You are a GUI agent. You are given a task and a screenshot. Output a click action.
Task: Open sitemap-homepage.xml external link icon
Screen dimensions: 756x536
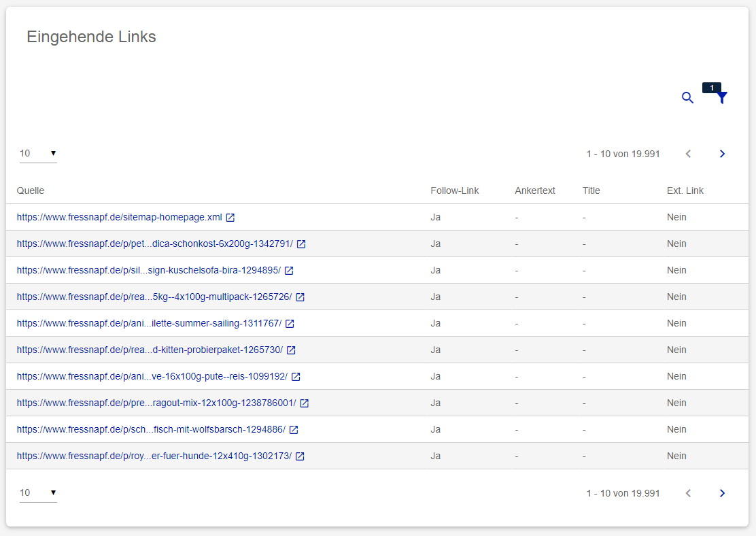pyautogui.click(x=230, y=218)
